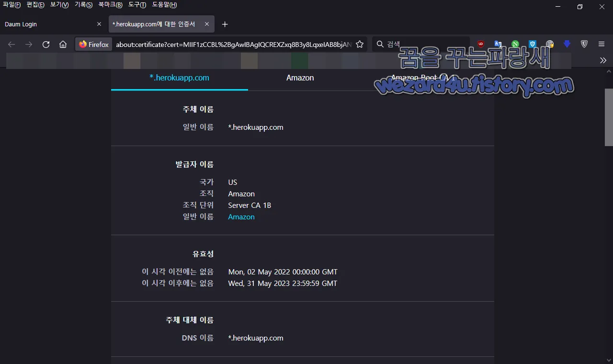Open the Amazon issuer common name link

(x=241, y=217)
